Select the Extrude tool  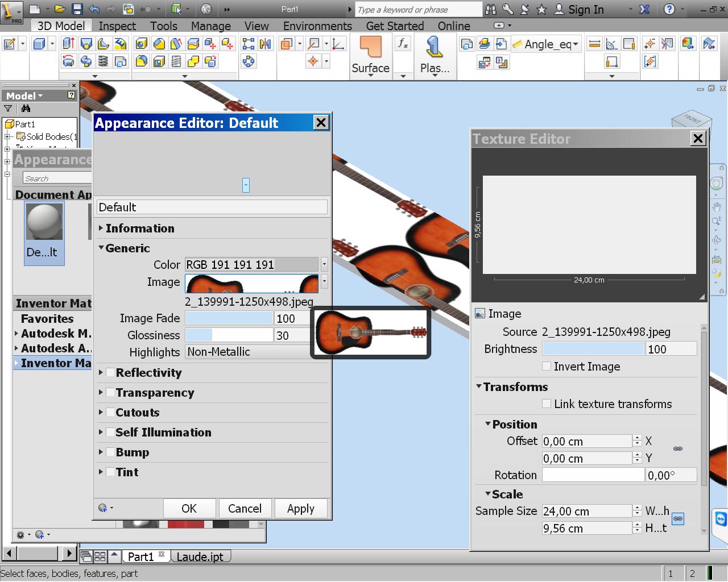[x=69, y=43]
